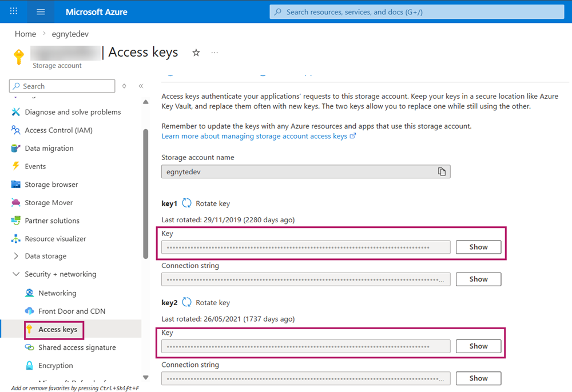The image size is (572, 392).
Task: Favorite this page with star icon
Action: (x=196, y=53)
